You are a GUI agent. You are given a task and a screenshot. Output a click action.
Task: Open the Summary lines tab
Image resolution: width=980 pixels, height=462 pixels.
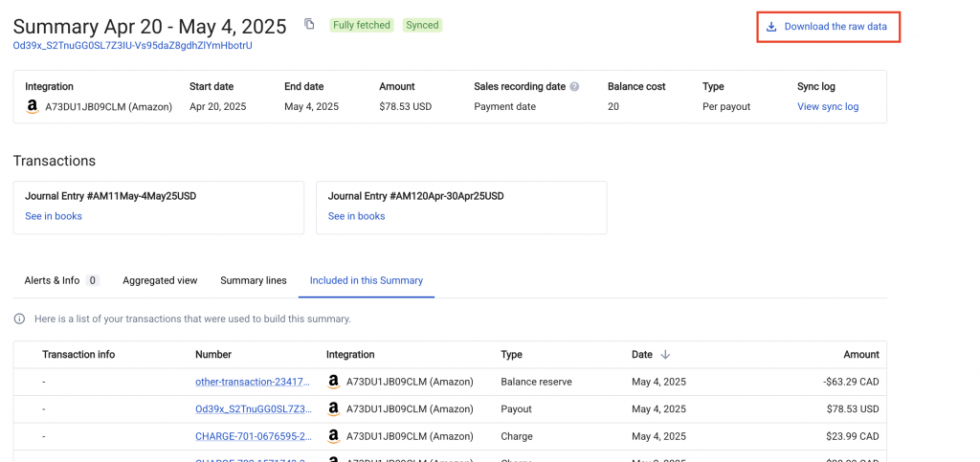point(253,280)
